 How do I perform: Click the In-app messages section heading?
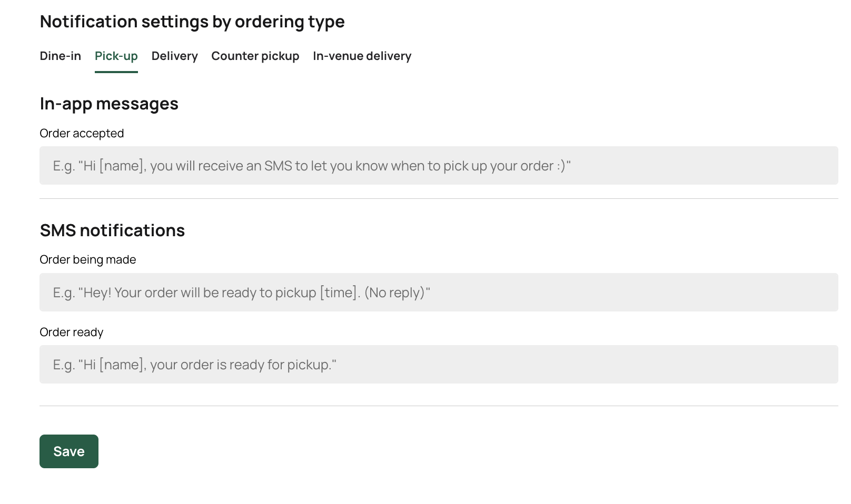109,104
